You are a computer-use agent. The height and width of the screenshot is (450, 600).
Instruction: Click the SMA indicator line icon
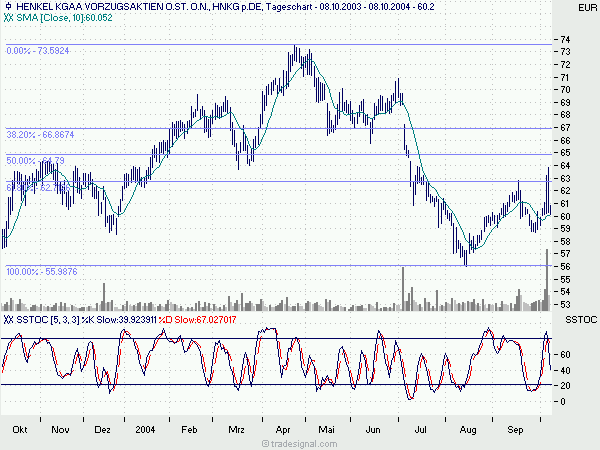8,19
